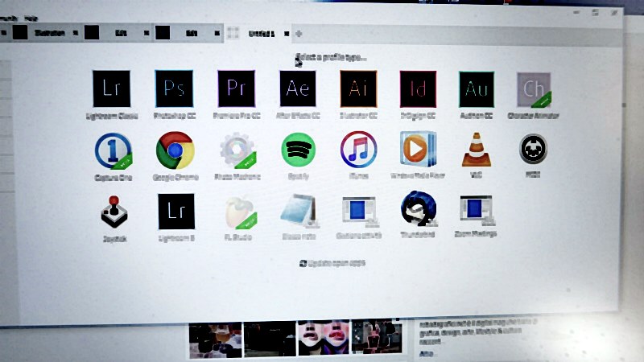Select the notepad-style app icon

pos(299,211)
